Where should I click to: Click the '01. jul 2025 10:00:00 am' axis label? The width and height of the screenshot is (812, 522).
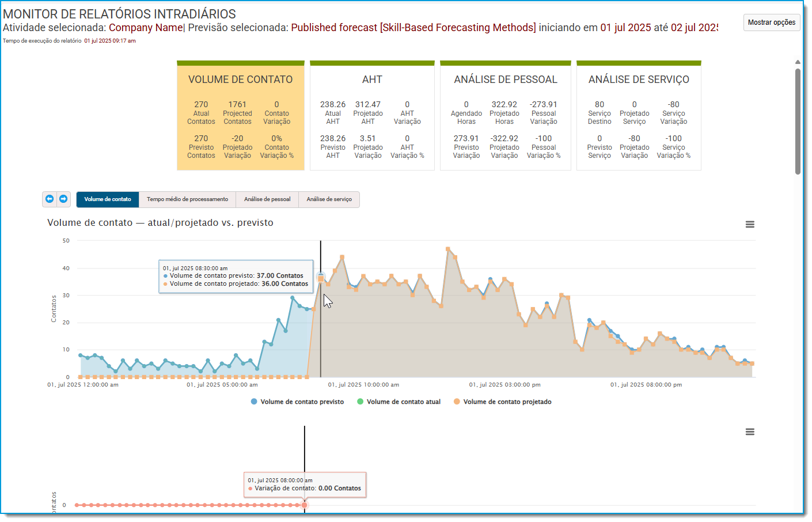[x=363, y=385]
